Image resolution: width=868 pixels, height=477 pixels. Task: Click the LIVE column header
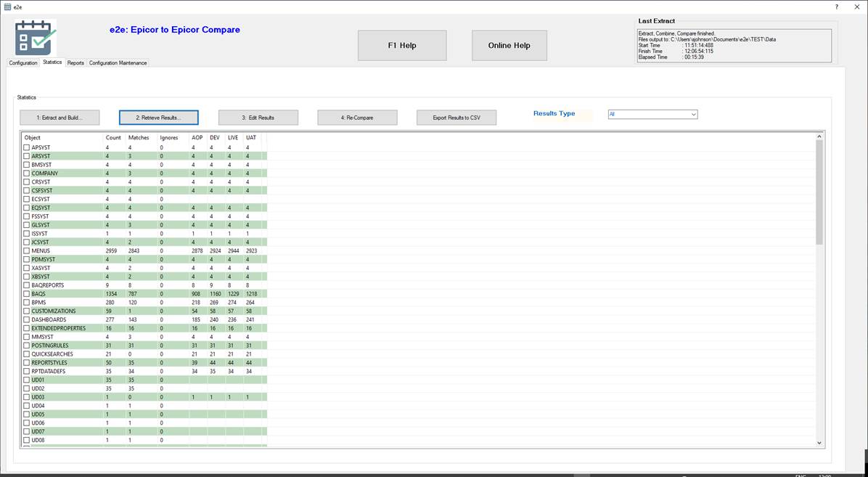234,137
